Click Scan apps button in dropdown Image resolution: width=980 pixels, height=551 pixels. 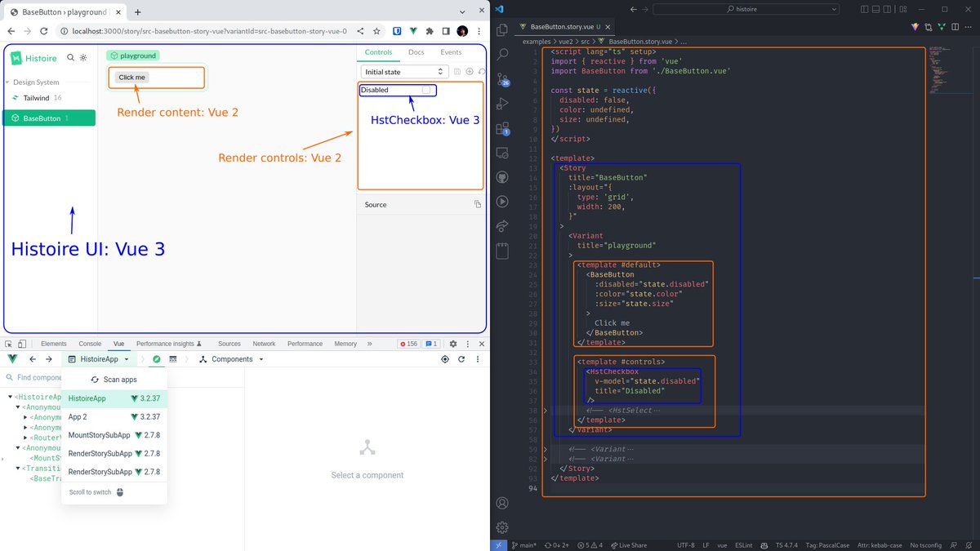click(x=114, y=380)
